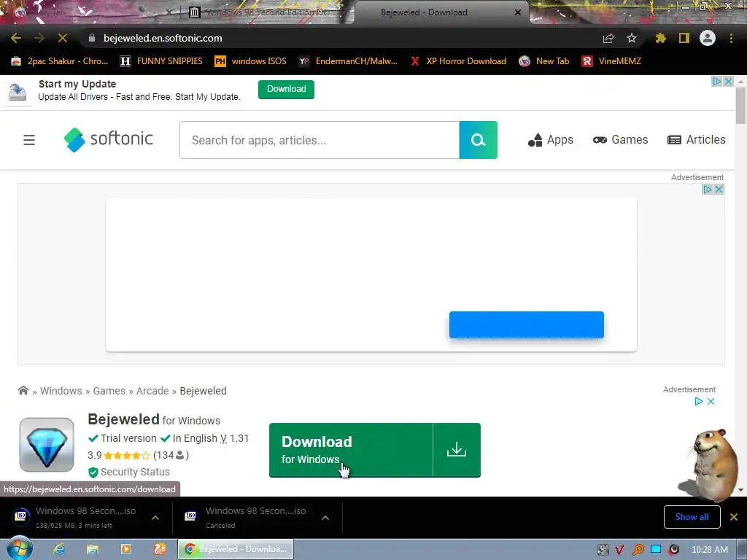The image size is (747, 560).
Task: Open the Softonic hamburger menu
Action: pyautogui.click(x=29, y=140)
